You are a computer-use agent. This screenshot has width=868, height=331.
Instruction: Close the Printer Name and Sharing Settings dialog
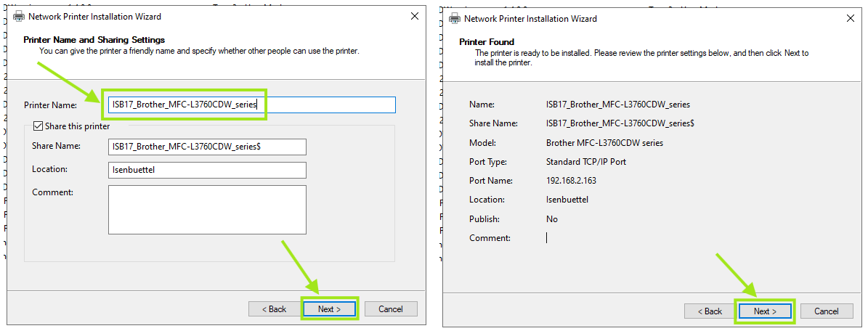tap(415, 16)
